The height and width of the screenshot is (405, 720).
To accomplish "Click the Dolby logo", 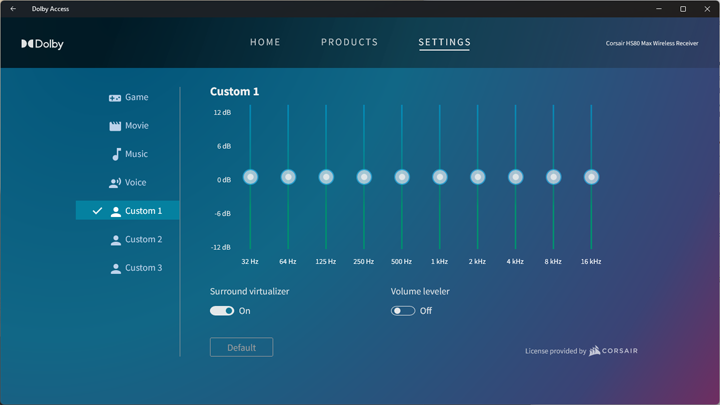I will [x=42, y=44].
